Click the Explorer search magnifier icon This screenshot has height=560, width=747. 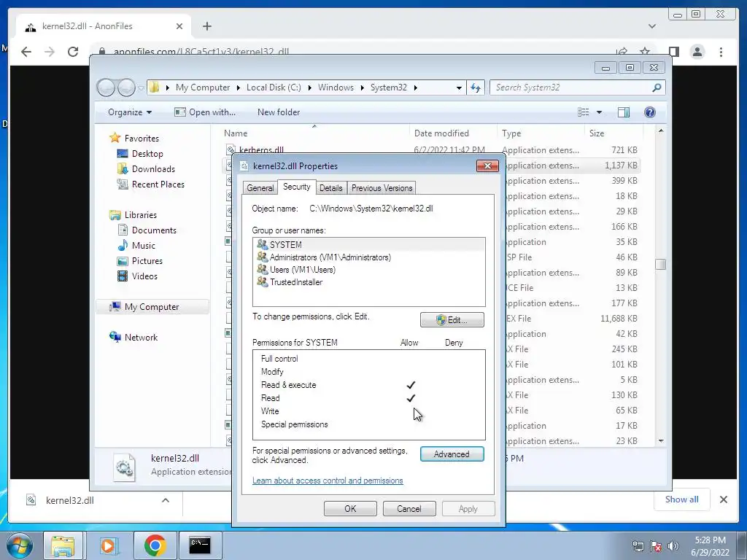[657, 87]
